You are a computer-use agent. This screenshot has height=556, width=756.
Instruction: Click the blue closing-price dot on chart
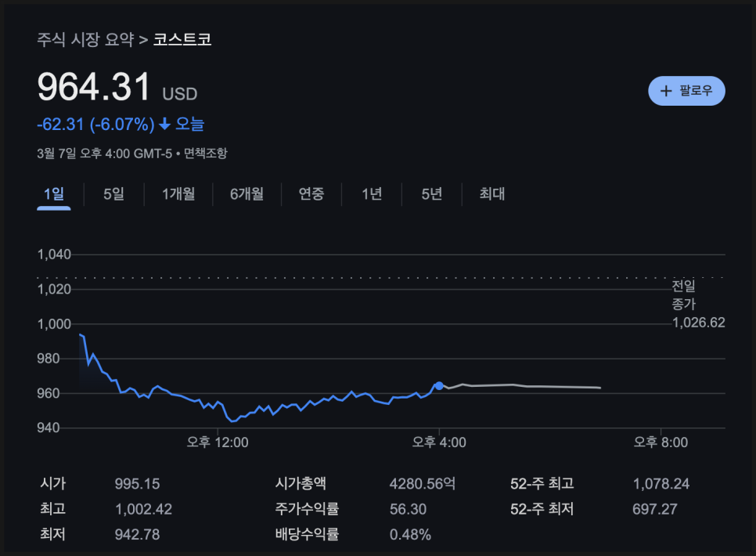click(x=439, y=385)
